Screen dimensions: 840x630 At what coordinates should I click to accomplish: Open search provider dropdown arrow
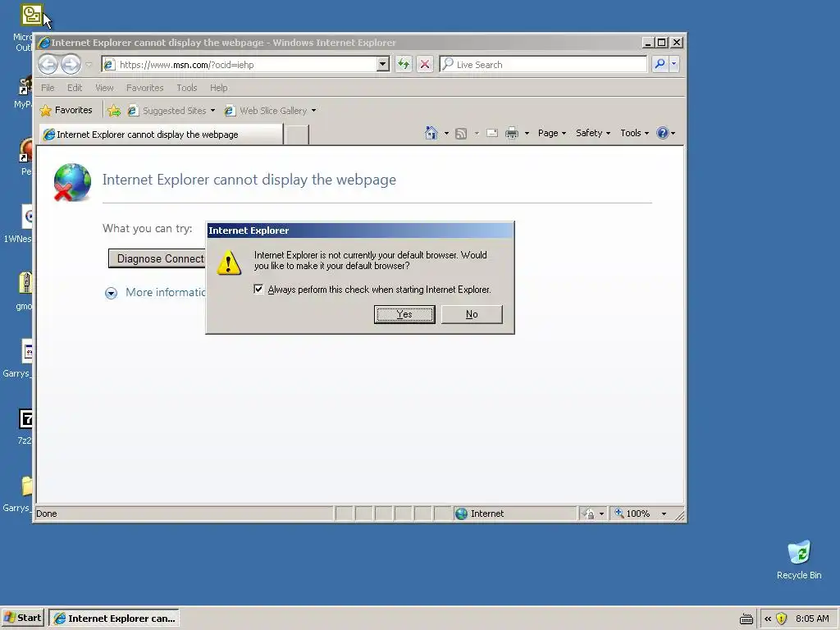(674, 64)
